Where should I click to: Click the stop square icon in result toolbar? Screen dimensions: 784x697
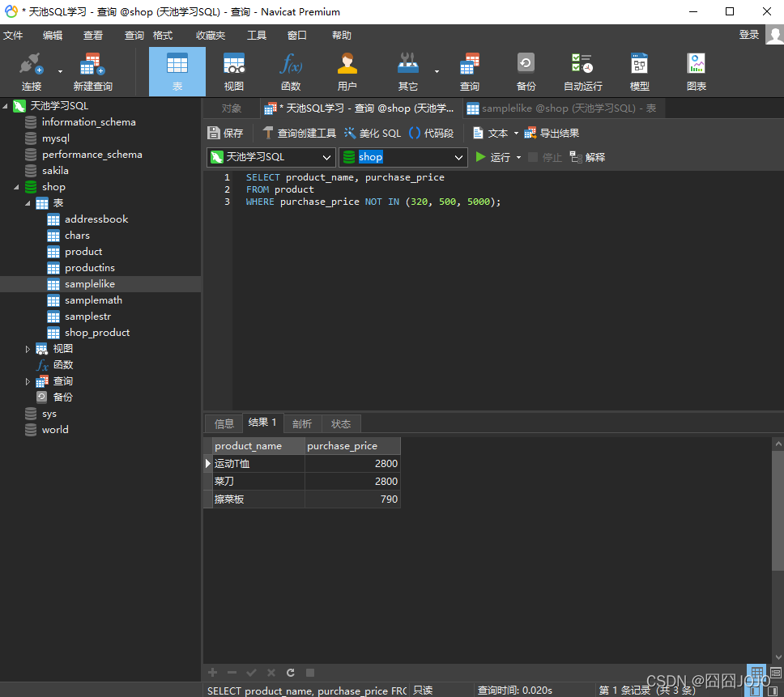(310, 673)
